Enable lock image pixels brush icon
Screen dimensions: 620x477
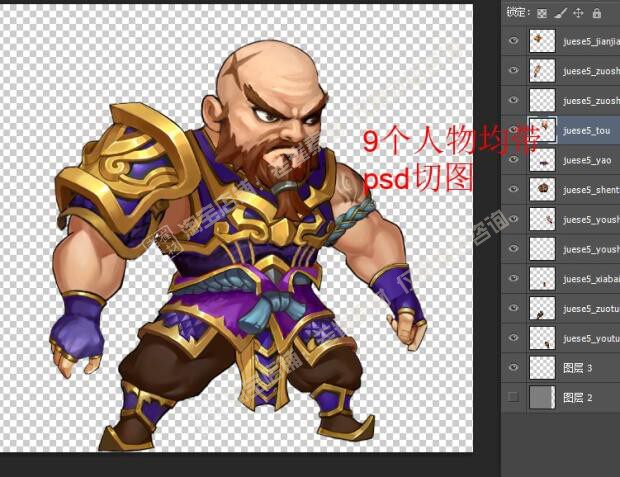[x=560, y=13]
